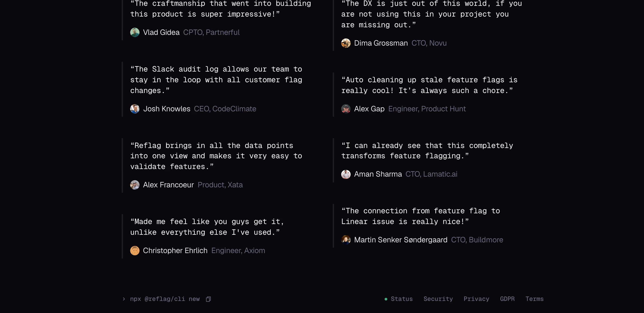Click Josh Knowles' avatar photo
This screenshot has width=644, height=313.
[x=135, y=109]
